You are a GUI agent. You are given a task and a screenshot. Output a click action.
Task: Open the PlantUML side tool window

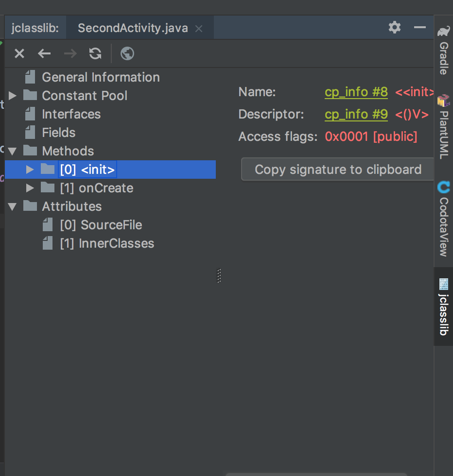[443, 127]
